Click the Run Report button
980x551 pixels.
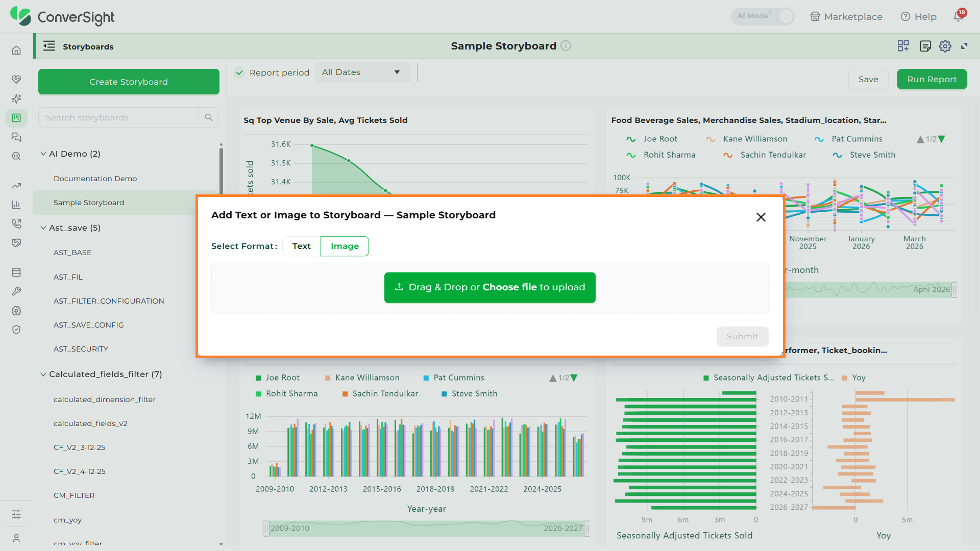(x=932, y=79)
